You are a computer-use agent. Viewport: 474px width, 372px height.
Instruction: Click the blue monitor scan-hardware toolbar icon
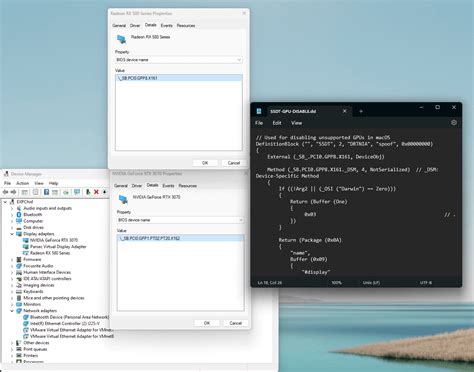click(x=77, y=192)
